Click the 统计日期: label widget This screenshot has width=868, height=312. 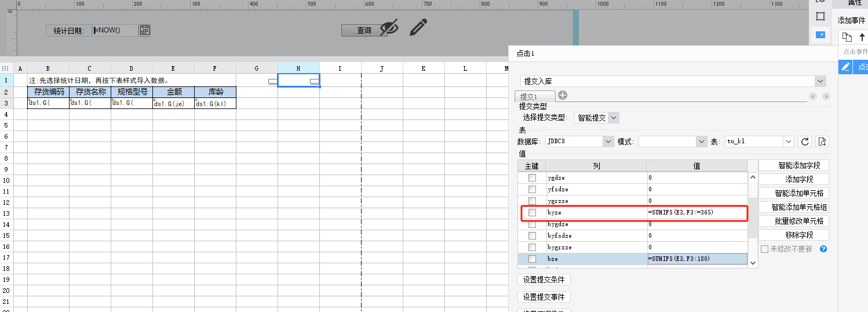(x=69, y=30)
